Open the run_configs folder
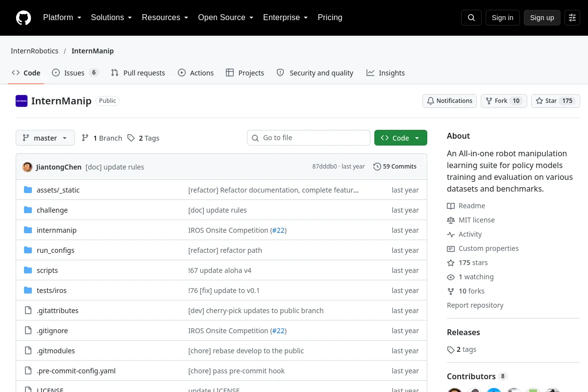This screenshot has height=392, width=588. tap(55, 250)
